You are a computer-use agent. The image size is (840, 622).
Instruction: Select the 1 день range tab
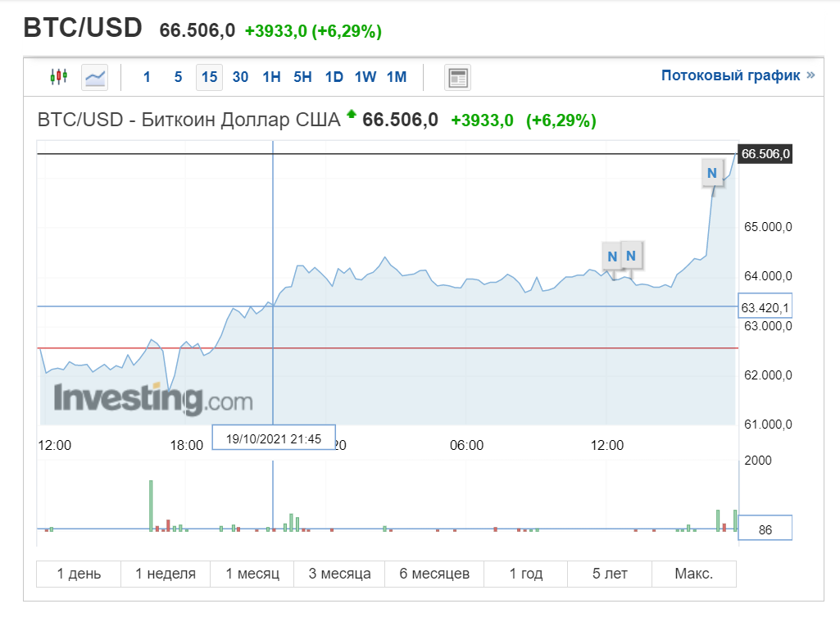79,574
